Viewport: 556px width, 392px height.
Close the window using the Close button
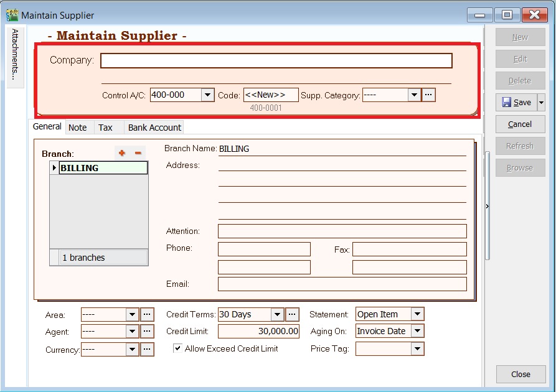[520, 374]
